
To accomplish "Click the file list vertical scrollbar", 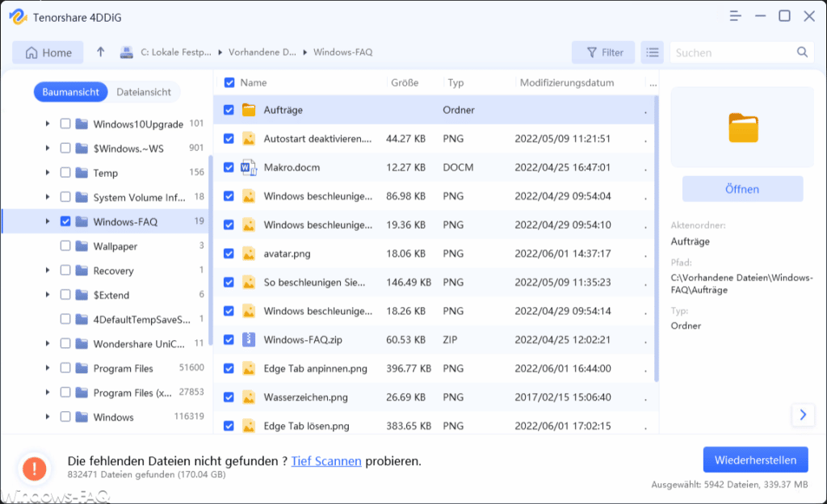I will tap(657, 238).
